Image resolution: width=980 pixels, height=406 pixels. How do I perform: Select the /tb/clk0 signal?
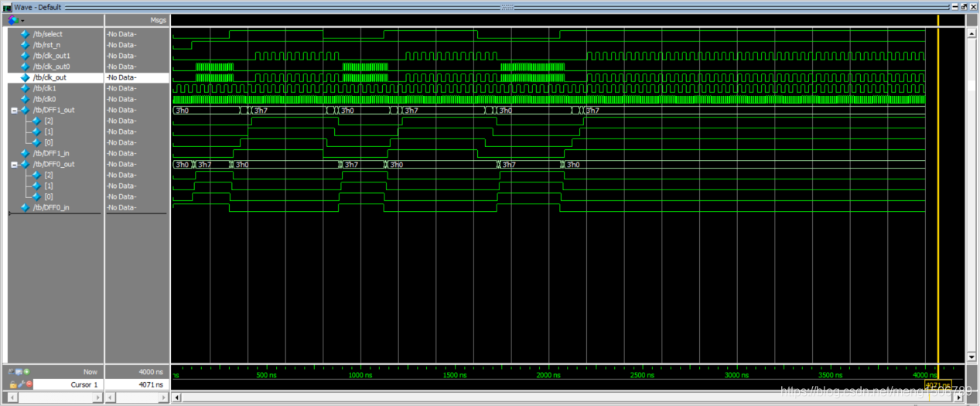[44, 99]
